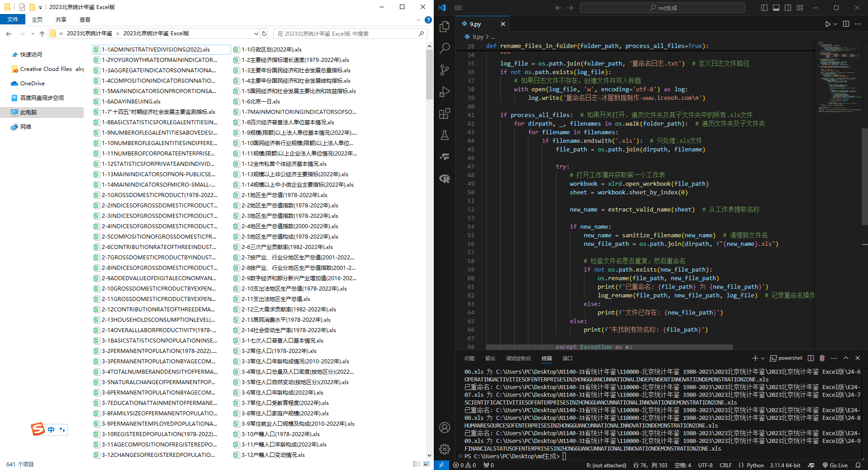Open the run button dropdown arrow
This screenshot has width=868, height=470.
coord(835,24)
